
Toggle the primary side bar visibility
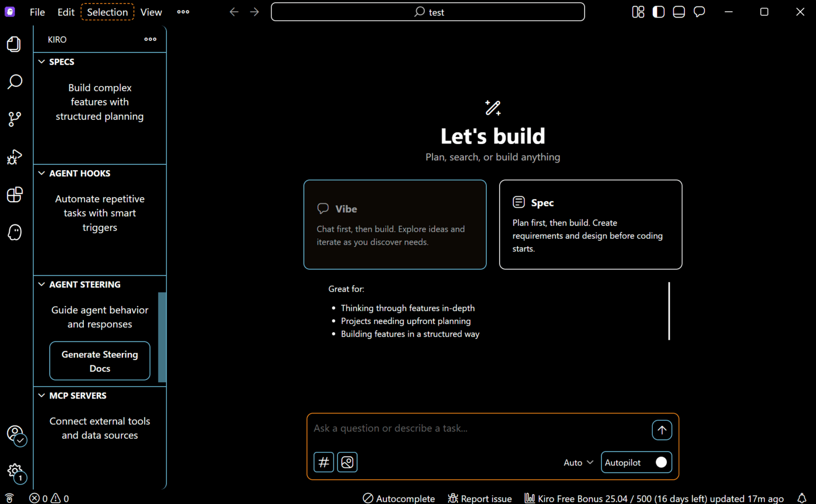[x=658, y=12]
